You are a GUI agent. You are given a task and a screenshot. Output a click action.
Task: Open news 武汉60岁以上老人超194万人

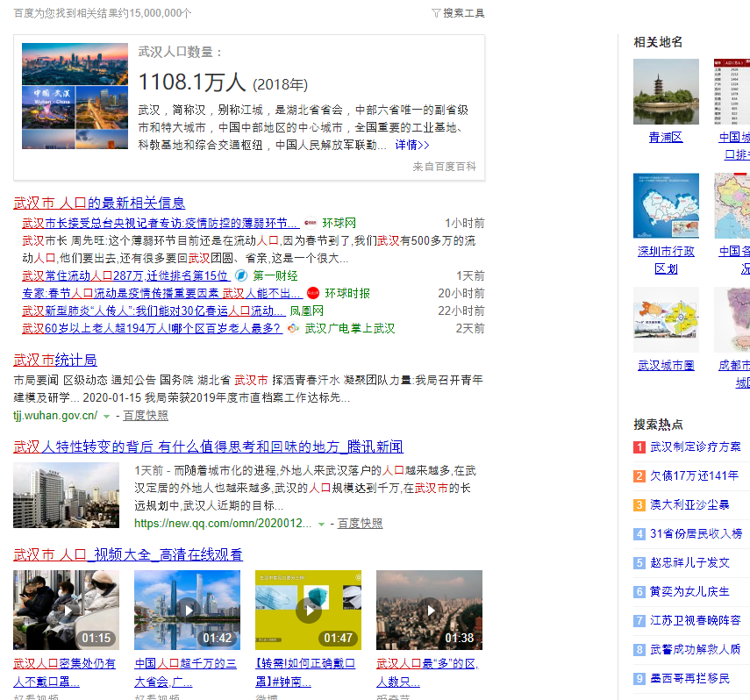[x=152, y=329]
